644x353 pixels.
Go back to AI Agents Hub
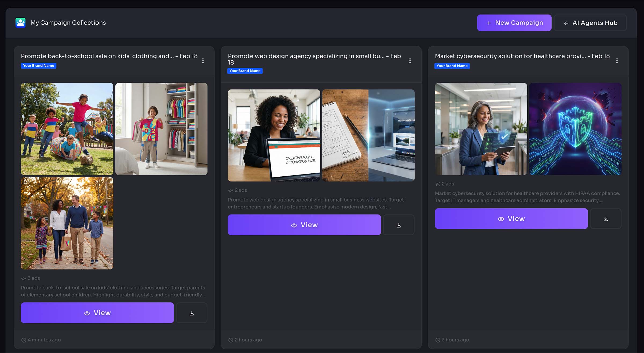(x=590, y=23)
